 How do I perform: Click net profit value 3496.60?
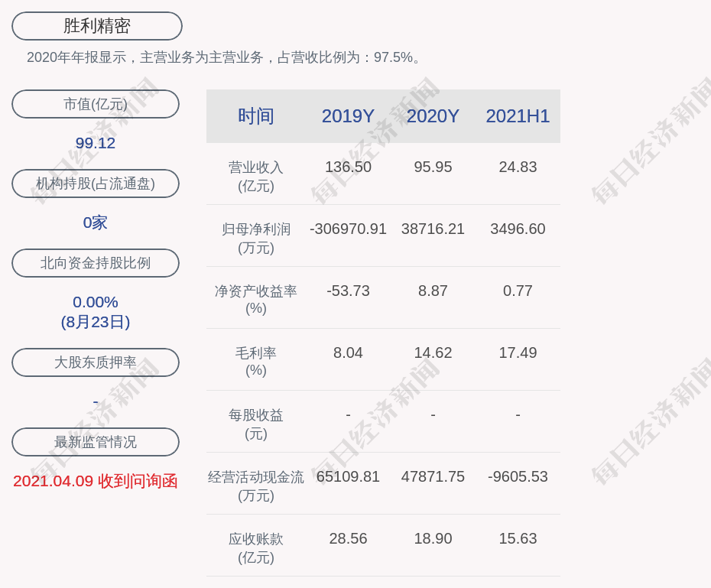click(518, 229)
